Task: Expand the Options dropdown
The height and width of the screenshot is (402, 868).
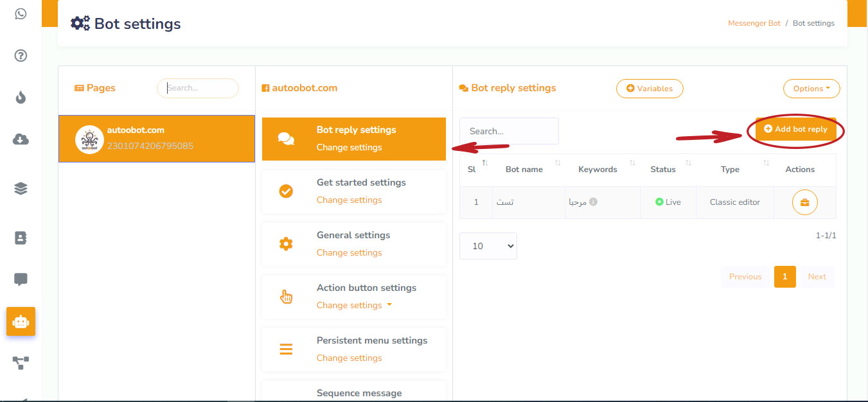Action: [811, 89]
